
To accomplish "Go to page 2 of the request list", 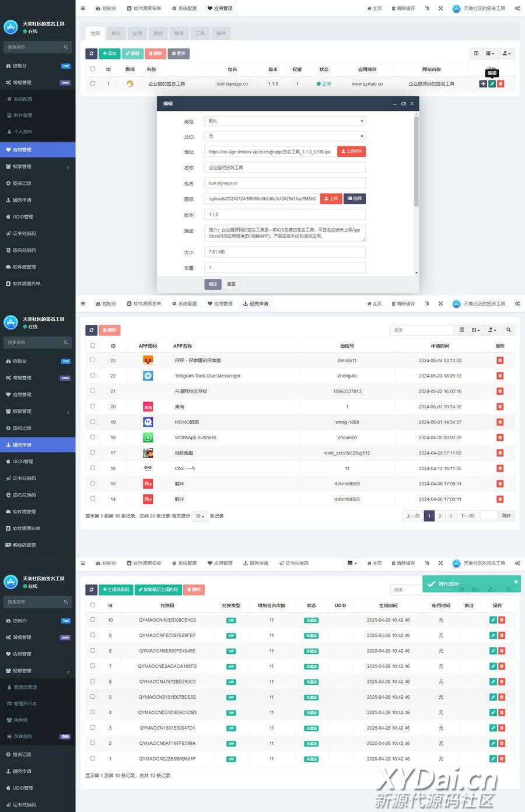I will pos(440,516).
